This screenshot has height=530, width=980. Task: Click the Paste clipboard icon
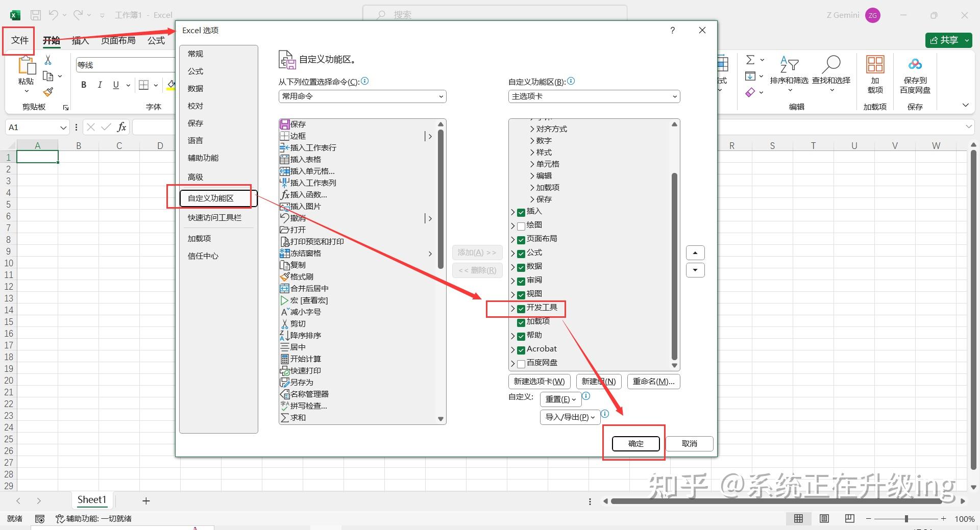pyautogui.click(x=27, y=66)
